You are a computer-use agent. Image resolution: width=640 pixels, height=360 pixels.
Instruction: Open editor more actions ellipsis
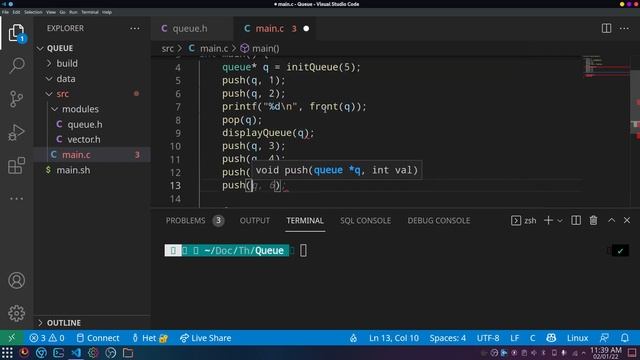point(624,29)
